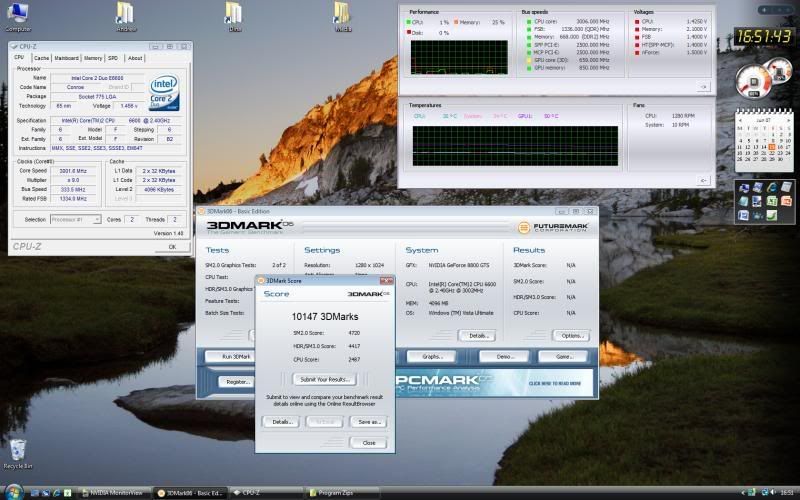Click the Register button in 3DMark06
This screenshot has height=500, width=800.
pos(237,382)
